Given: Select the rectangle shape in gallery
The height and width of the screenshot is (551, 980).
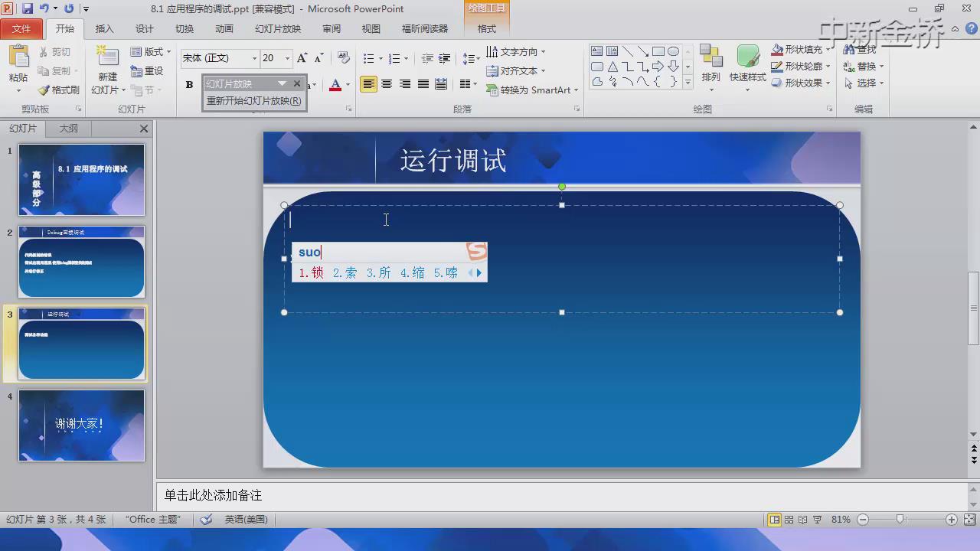Looking at the screenshot, I should click(658, 51).
